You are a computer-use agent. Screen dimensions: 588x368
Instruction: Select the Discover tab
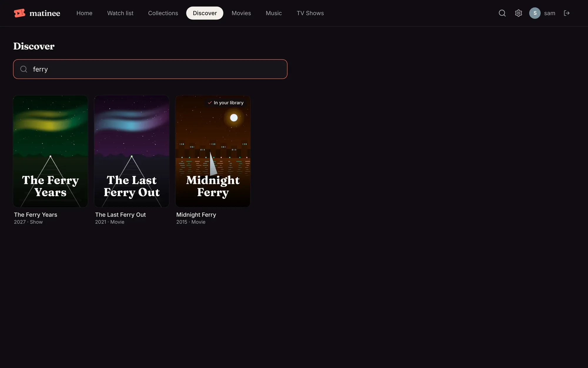tap(205, 13)
